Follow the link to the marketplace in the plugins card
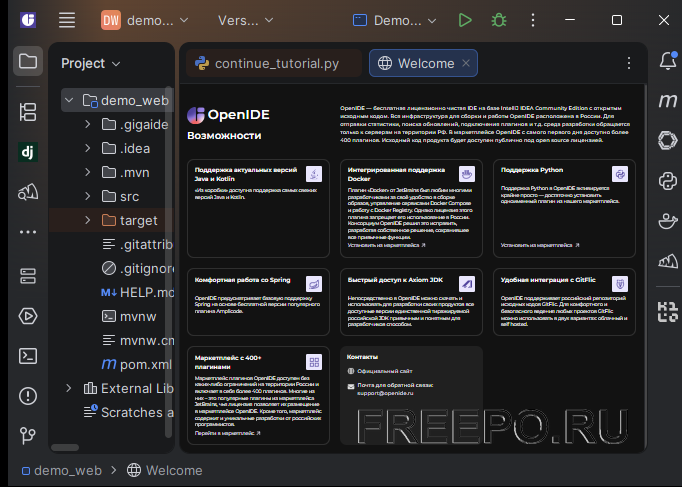 (x=227, y=433)
